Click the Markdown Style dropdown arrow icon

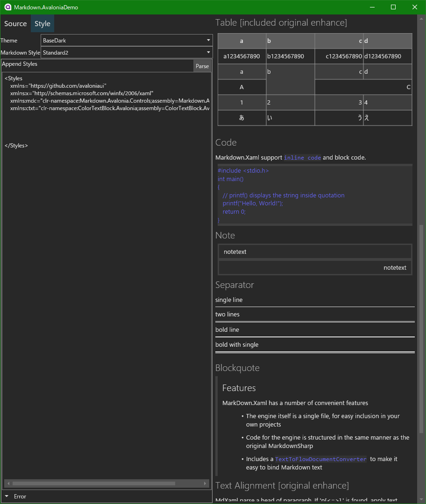tap(208, 52)
